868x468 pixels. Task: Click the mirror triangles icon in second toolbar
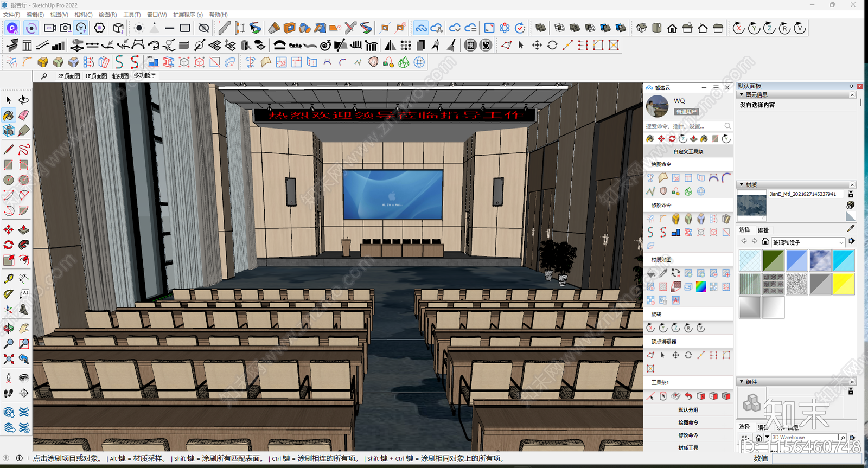click(x=390, y=45)
